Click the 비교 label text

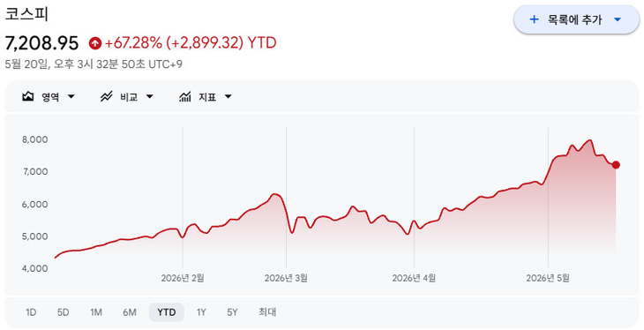(129, 97)
